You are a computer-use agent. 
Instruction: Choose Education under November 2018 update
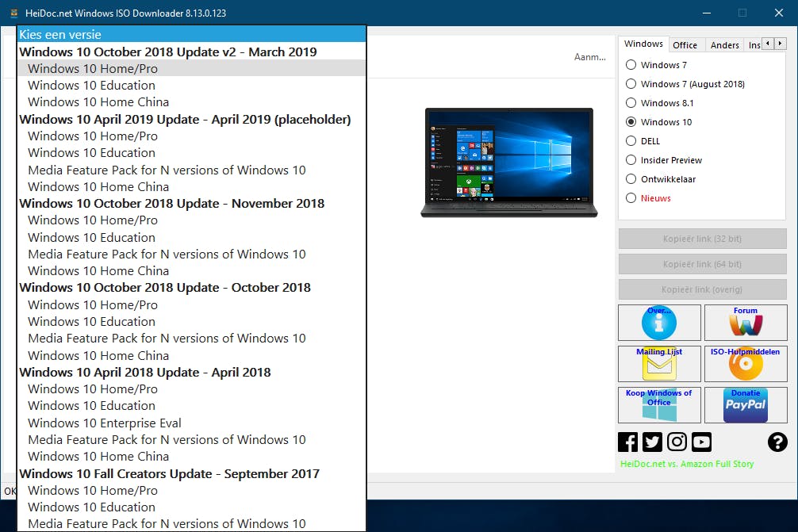(x=191, y=237)
